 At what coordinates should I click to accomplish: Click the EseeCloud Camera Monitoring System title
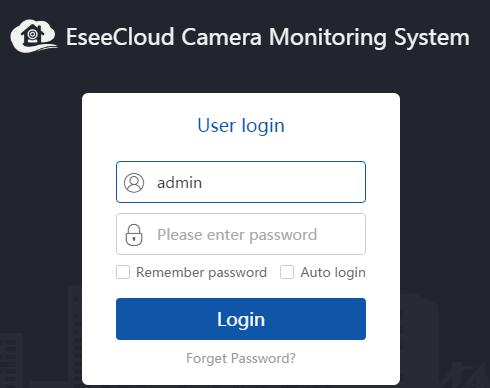coord(268,37)
